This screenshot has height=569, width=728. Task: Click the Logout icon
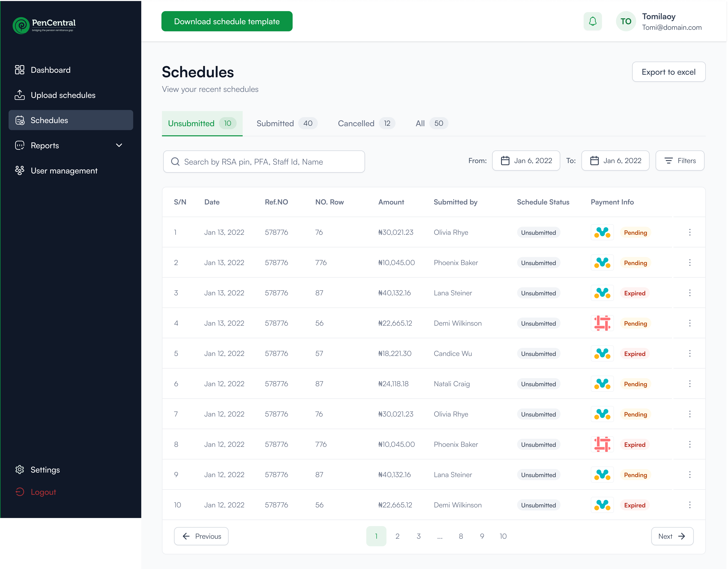[x=20, y=492]
